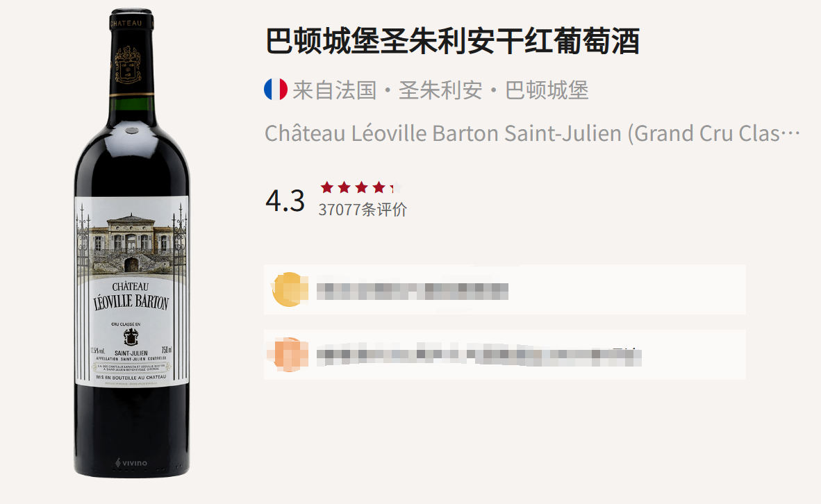821x504 pixels.
Task: Click the partially filled fifth star
Action: coord(396,187)
